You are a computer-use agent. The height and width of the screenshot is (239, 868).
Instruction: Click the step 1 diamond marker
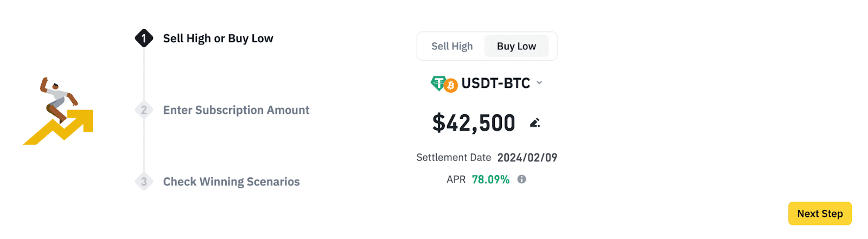144,38
